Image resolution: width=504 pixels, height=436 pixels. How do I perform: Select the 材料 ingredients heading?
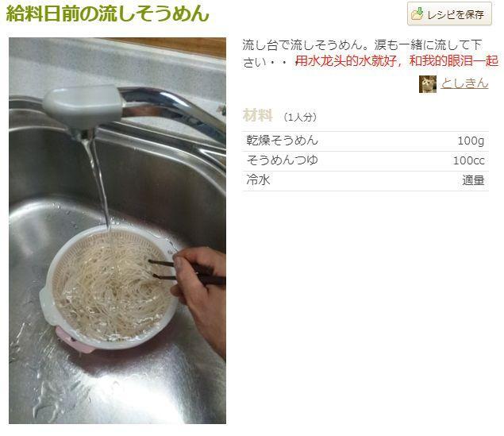(257, 115)
